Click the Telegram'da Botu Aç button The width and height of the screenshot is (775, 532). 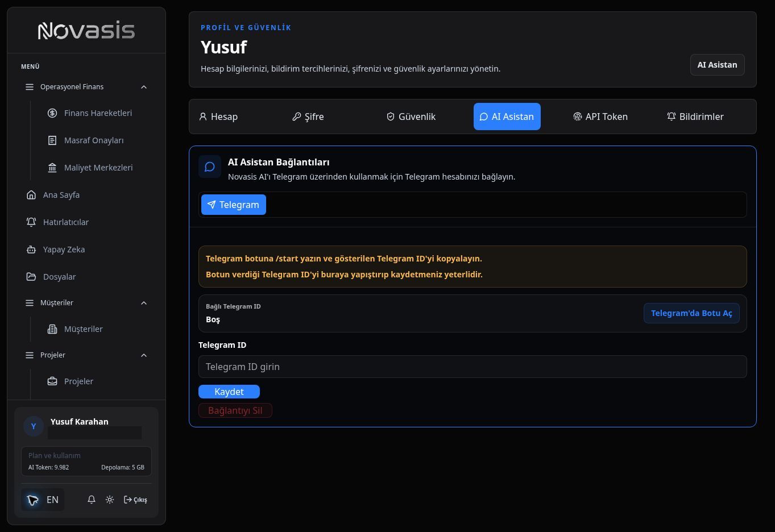click(x=691, y=313)
